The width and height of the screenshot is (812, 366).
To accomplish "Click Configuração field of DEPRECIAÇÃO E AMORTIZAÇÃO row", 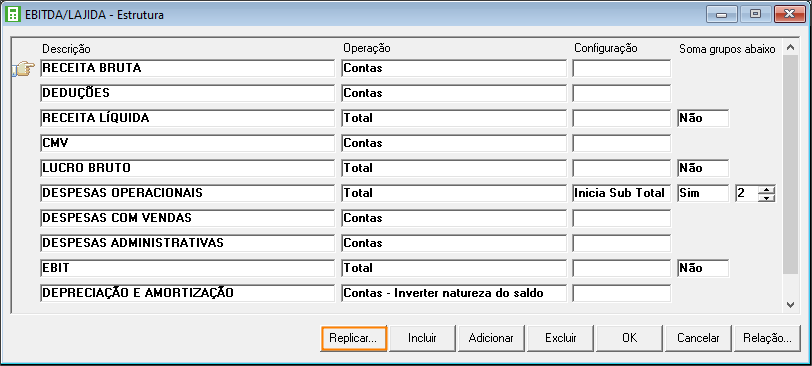I will click(621, 293).
